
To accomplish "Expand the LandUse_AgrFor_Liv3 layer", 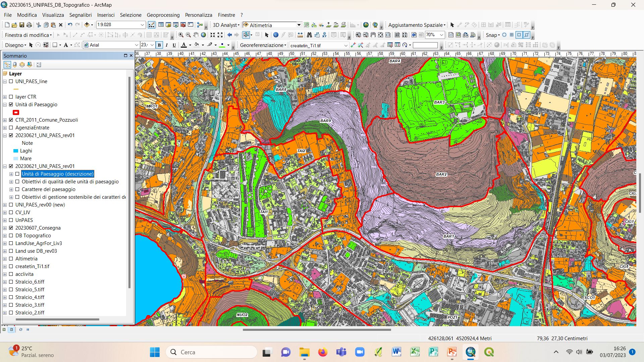I will pos(5,243).
